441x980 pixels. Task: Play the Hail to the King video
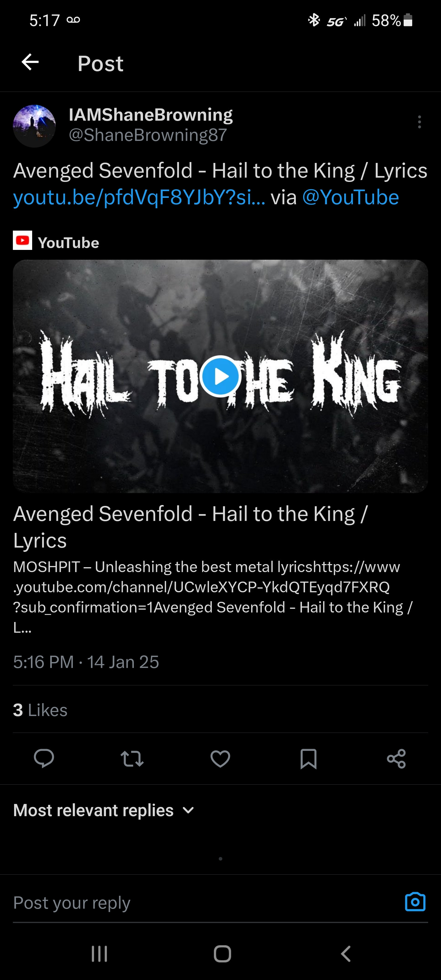tap(220, 376)
